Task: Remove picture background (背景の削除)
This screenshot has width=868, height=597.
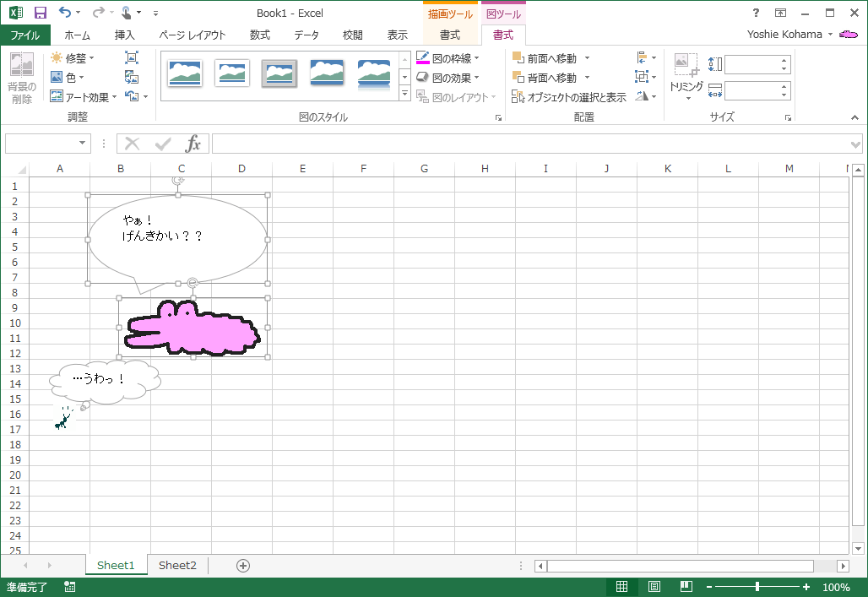Action: click(x=22, y=78)
